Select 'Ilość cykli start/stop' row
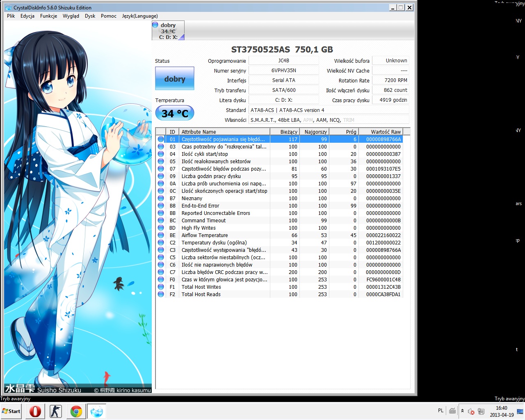 pyautogui.click(x=279, y=154)
